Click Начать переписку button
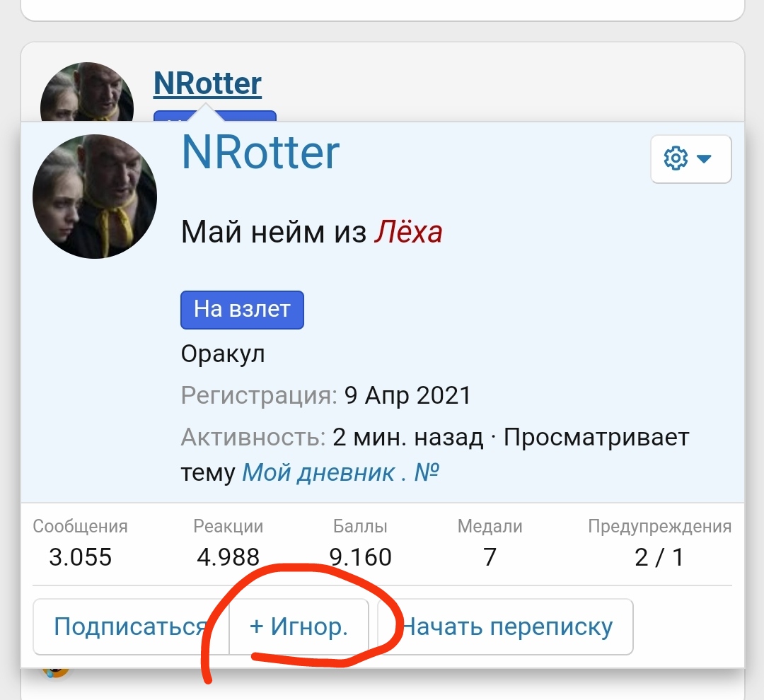Viewport: 764px width, 700px height. (505, 626)
